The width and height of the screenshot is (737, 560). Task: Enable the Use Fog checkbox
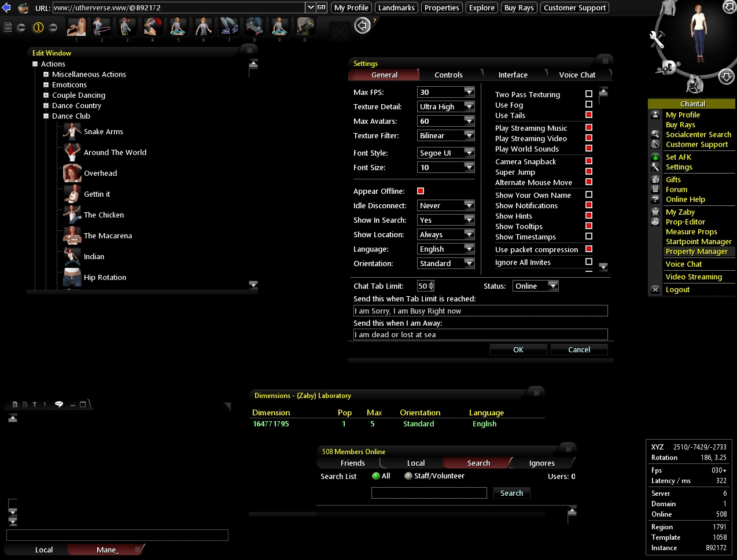click(x=588, y=105)
